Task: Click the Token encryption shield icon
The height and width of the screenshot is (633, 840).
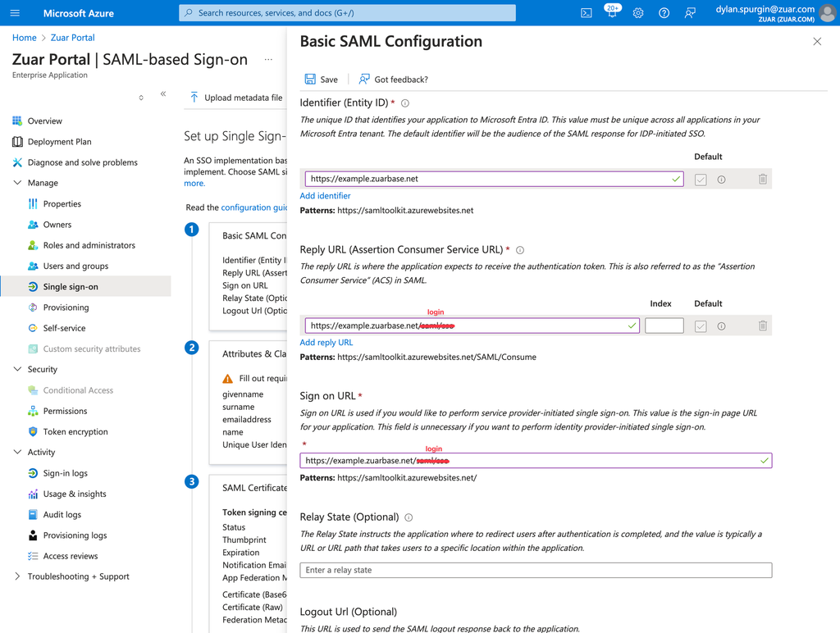Action: tap(33, 431)
